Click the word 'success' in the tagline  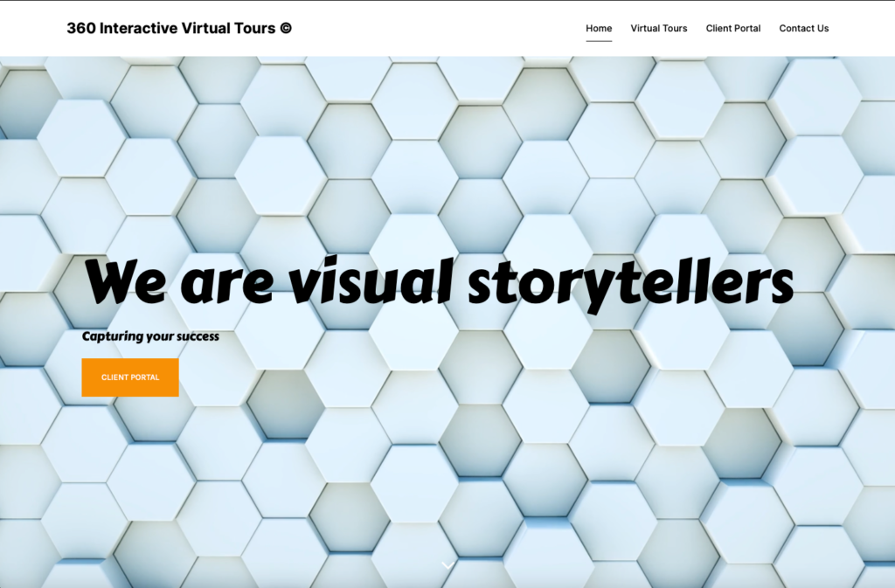tap(197, 336)
